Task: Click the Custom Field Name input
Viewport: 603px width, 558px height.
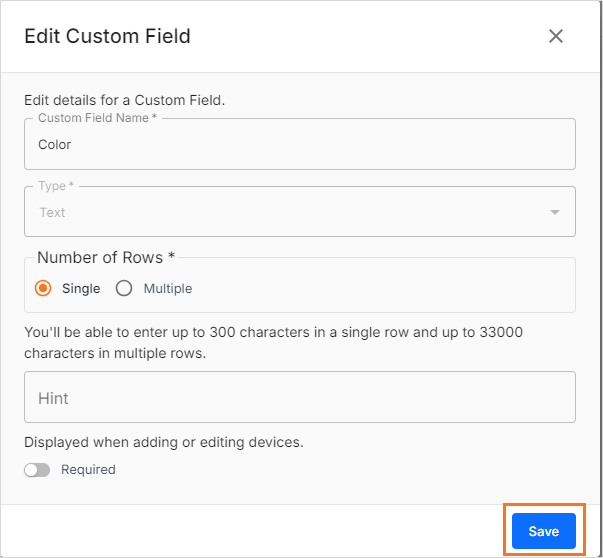Action: point(300,145)
